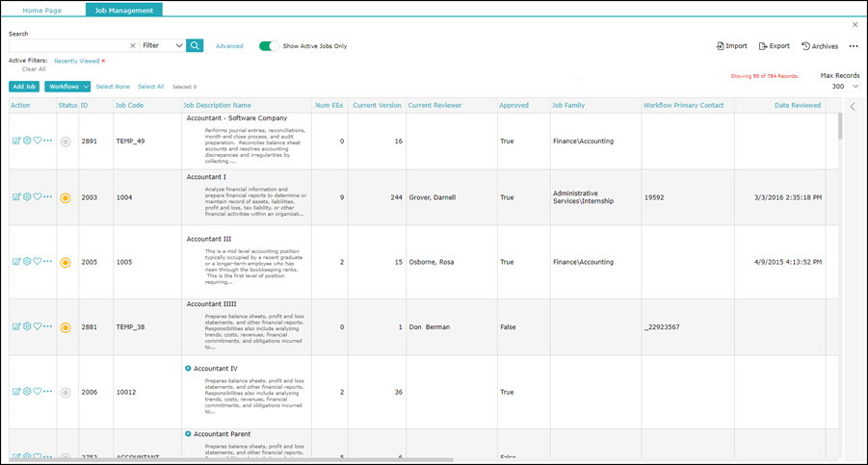The height and width of the screenshot is (465, 868).
Task: Click the search magnifier button
Action: (x=195, y=45)
